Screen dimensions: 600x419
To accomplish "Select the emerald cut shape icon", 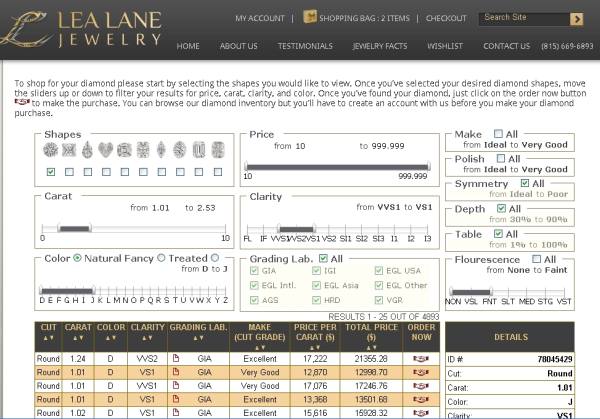I will click(199, 150).
